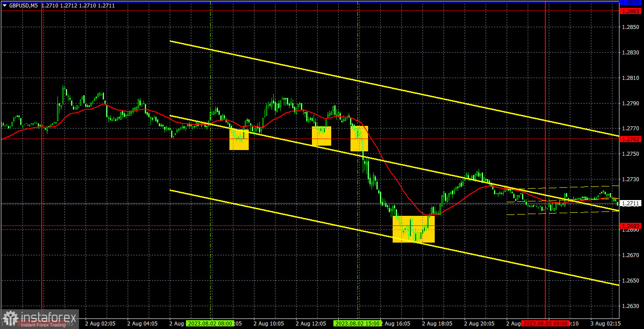Click the 1.2863 red price level label
The width and height of the screenshot is (644, 329).
[631, 11]
